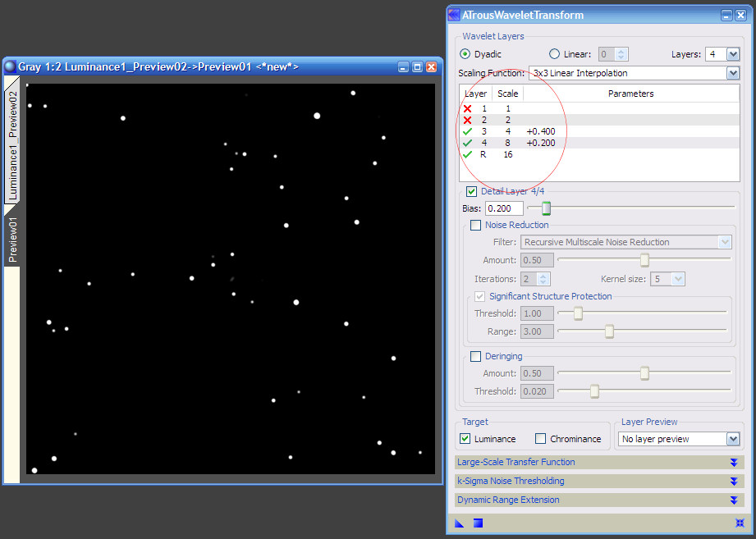This screenshot has width=756, height=539.
Task: Click the R residual layer checkmark icon
Action: tap(466, 154)
